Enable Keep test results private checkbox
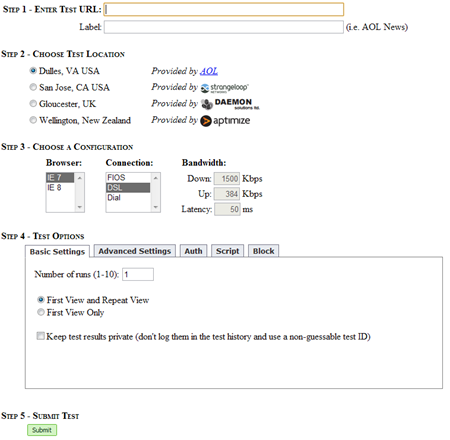 pos(41,336)
